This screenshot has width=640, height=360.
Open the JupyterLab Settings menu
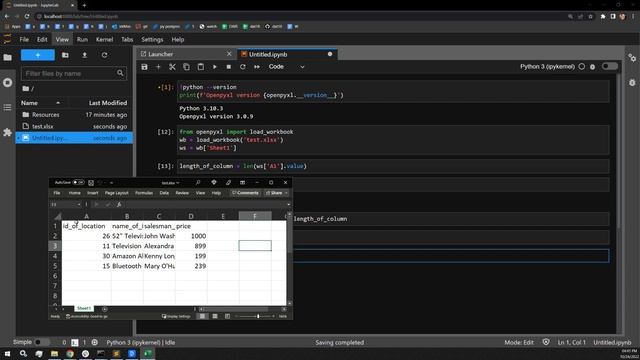click(x=152, y=40)
